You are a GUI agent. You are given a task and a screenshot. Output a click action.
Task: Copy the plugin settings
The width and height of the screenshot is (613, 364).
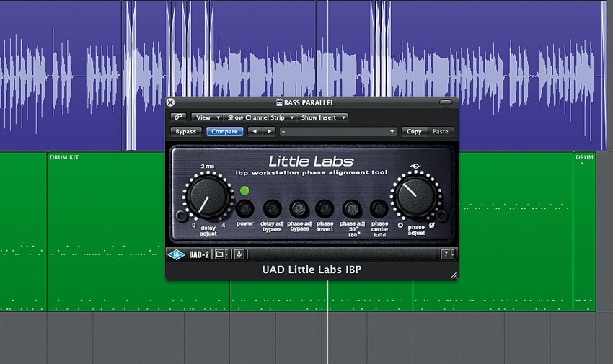(414, 132)
